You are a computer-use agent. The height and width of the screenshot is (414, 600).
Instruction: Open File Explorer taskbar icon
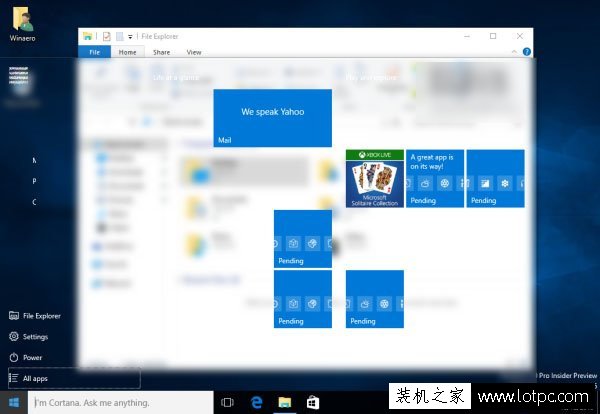coord(285,403)
